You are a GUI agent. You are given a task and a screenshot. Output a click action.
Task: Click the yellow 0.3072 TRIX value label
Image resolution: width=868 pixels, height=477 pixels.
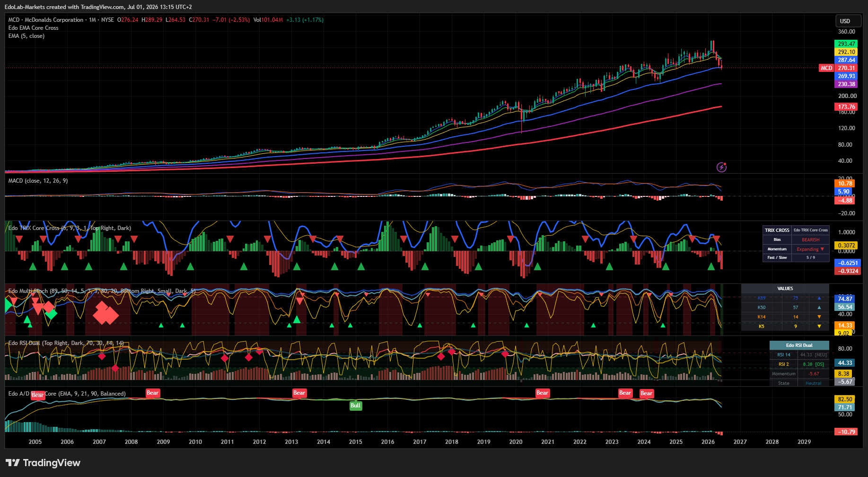[x=847, y=246]
